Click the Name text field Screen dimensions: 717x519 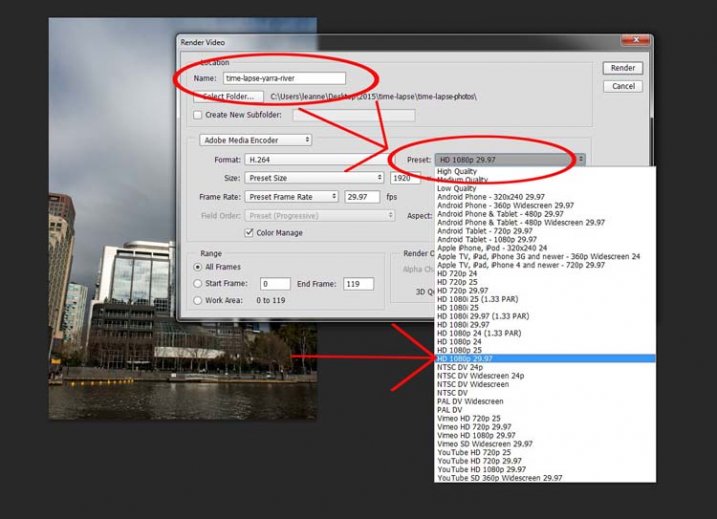coord(284,78)
